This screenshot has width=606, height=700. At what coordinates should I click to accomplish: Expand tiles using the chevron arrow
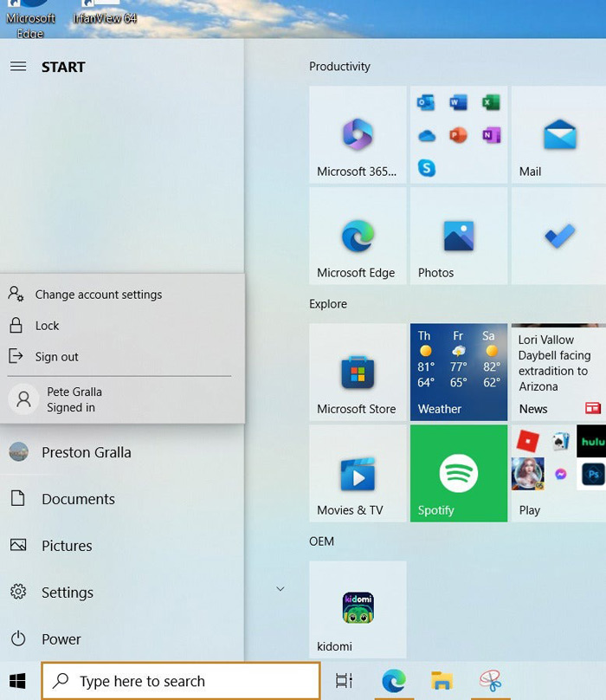point(280,589)
